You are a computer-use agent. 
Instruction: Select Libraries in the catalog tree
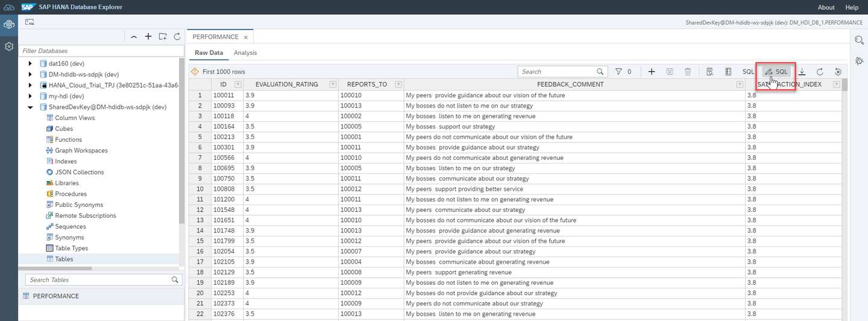pos(66,183)
